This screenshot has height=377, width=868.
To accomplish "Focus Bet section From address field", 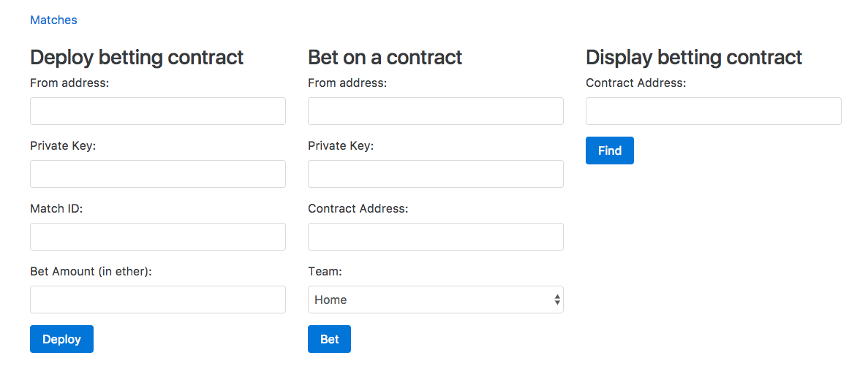I will [435, 111].
